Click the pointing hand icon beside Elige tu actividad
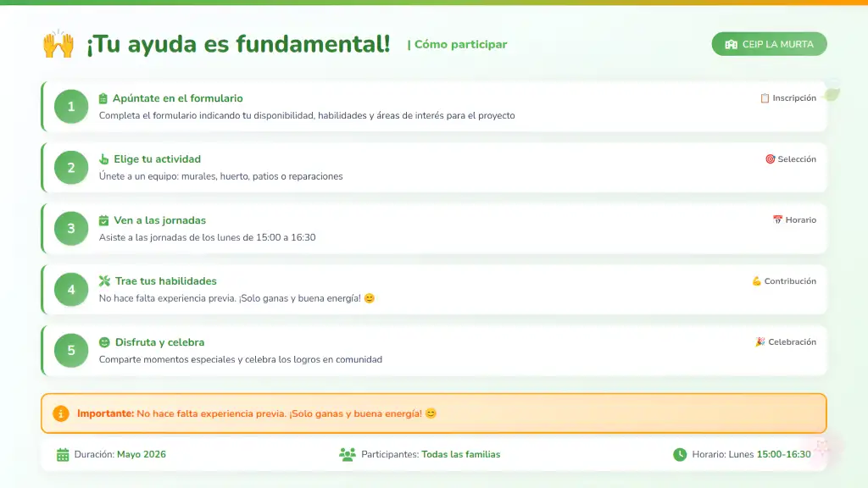Viewport: 868px width, 488px height. (x=104, y=159)
